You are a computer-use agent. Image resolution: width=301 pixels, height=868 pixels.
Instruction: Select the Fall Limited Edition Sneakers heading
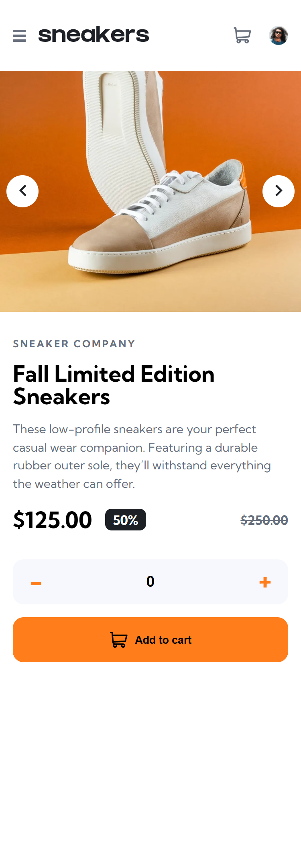click(114, 385)
